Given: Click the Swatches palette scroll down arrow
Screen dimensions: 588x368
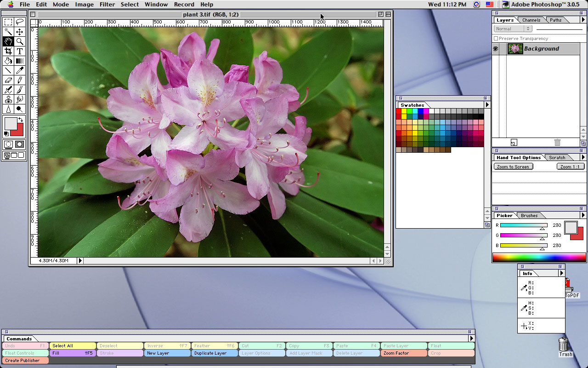Looking at the screenshot, I should (487, 218).
